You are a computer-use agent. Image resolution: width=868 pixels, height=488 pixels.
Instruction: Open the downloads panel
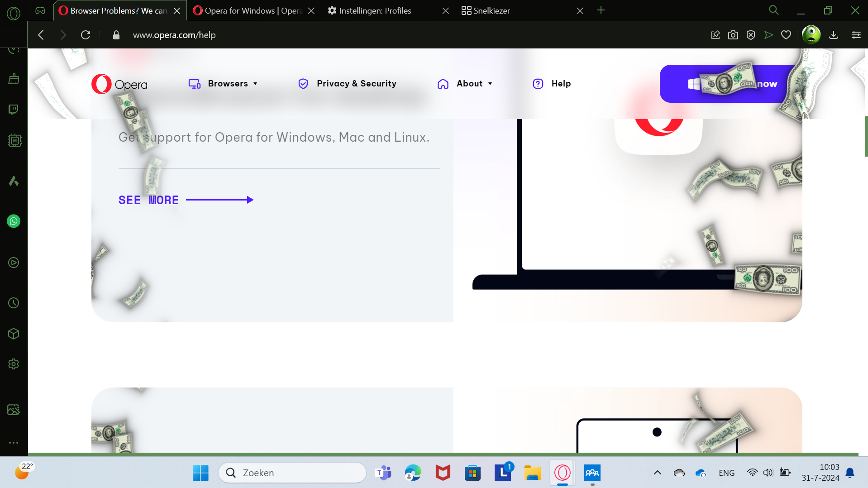point(834,35)
